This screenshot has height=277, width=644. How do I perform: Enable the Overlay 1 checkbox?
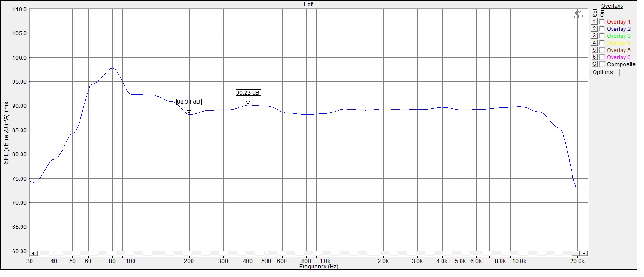[x=602, y=22]
